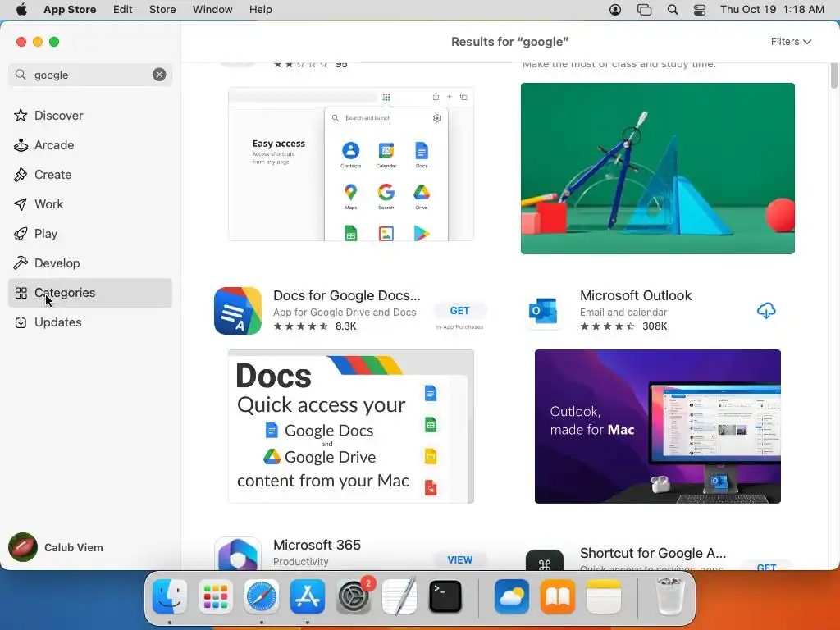The image size is (840, 630).
Task: Open the Window menu
Action: tap(212, 10)
